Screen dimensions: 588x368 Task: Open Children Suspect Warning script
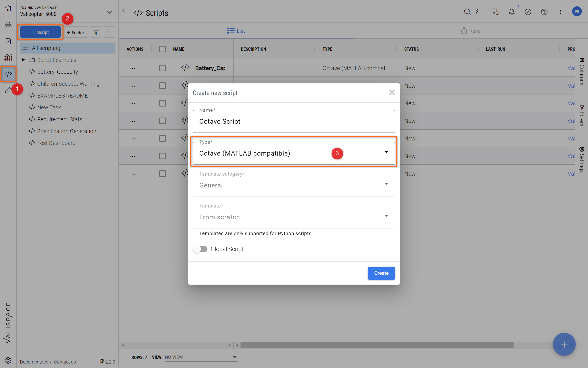coord(68,84)
